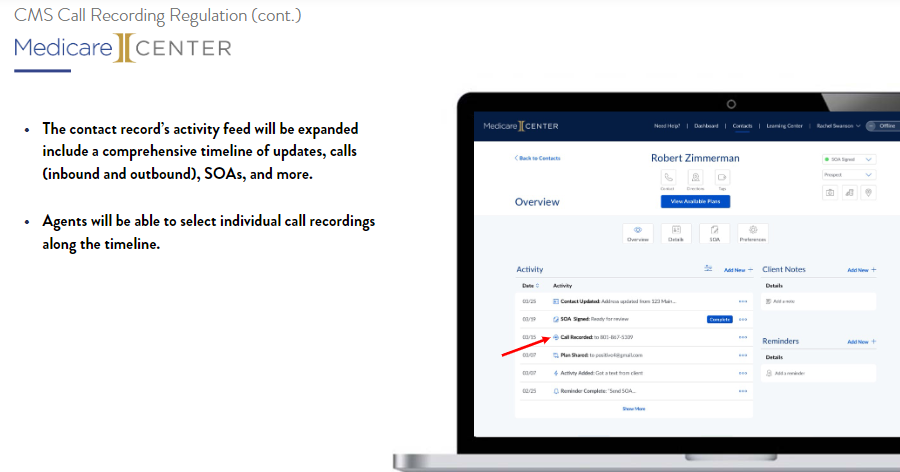Viewport: 900px width, 472px height.
Task: Click the map pin icon below Prospect
Action: coord(867,192)
